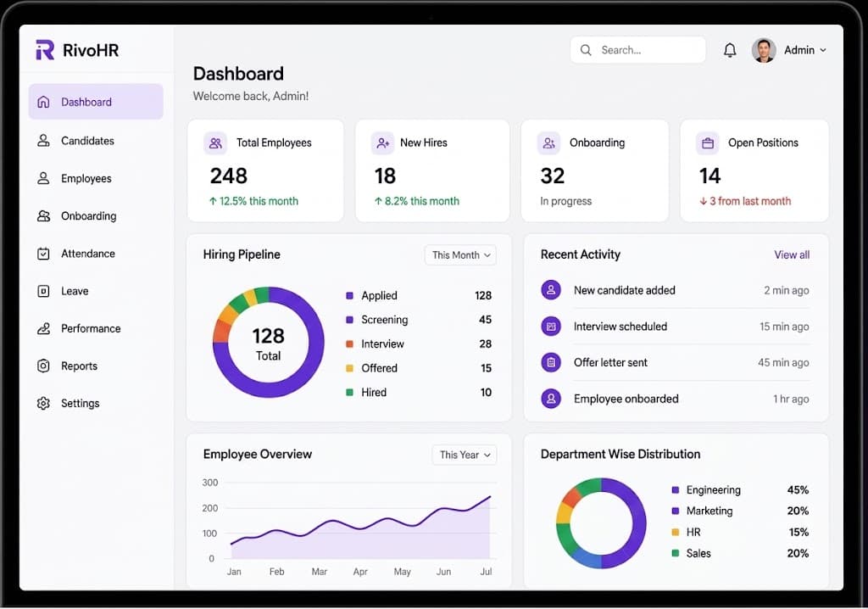Open the Attendance menu item
This screenshot has width=868, height=609.
(96, 254)
